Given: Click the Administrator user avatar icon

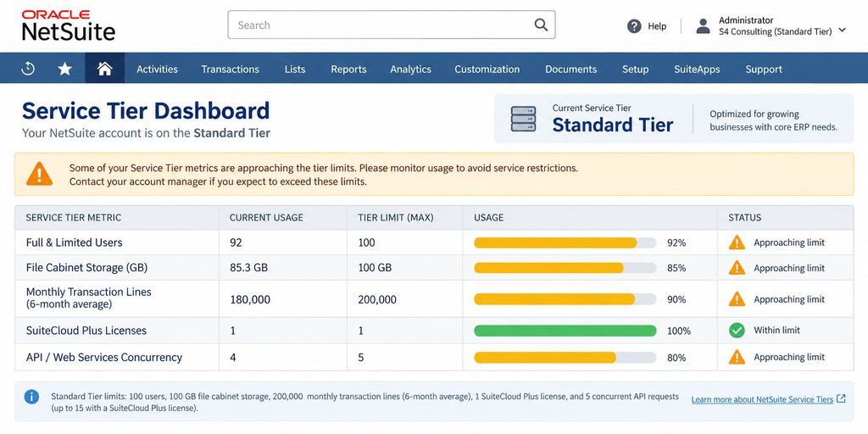Looking at the screenshot, I should 703,26.
